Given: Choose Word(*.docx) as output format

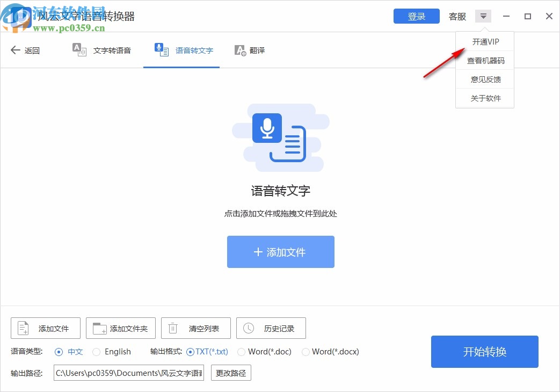Looking at the screenshot, I should 306,352.
